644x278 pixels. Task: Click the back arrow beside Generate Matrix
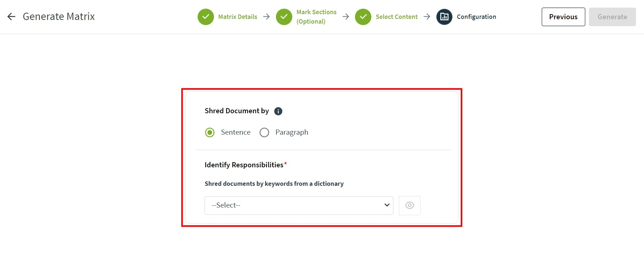click(11, 16)
